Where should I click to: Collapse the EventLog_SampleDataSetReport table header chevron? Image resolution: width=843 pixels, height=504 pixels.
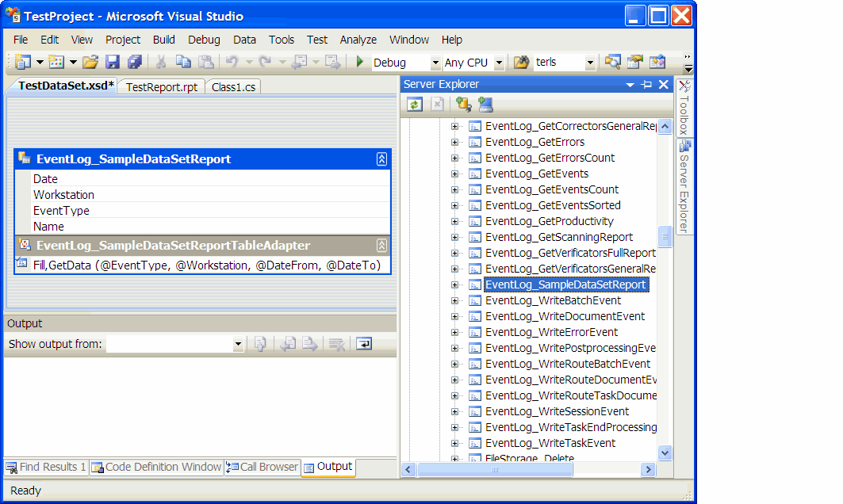coord(381,159)
